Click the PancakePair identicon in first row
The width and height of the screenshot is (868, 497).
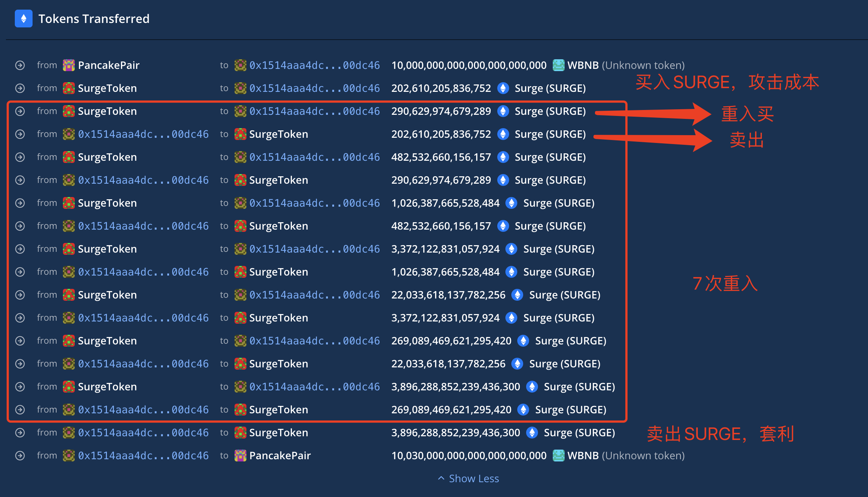coord(68,65)
